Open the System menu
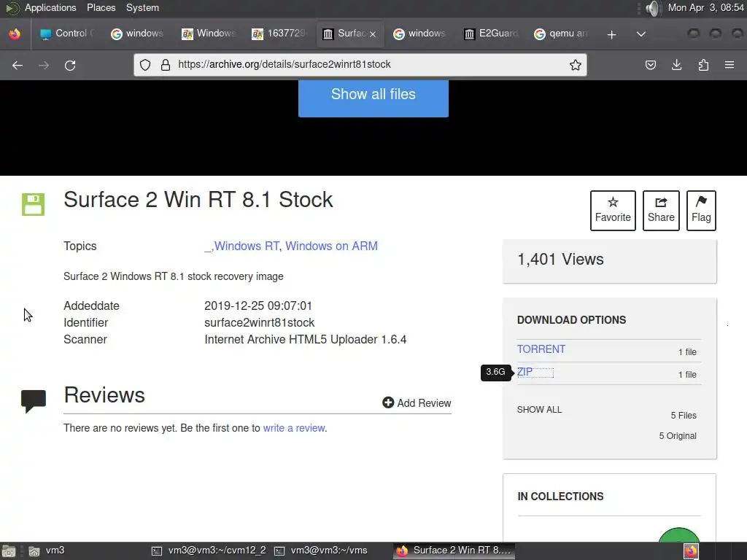The image size is (747, 560). point(142,7)
